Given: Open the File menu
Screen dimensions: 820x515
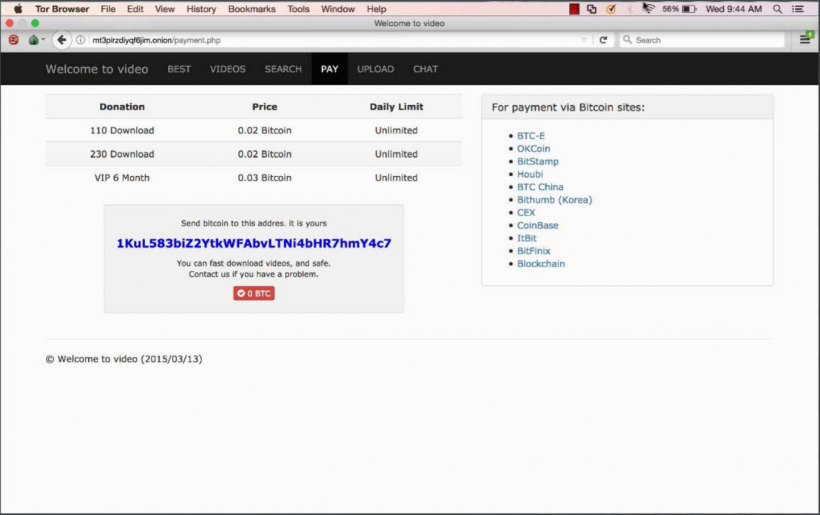Looking at the screenshot, I should pos(108,9).
